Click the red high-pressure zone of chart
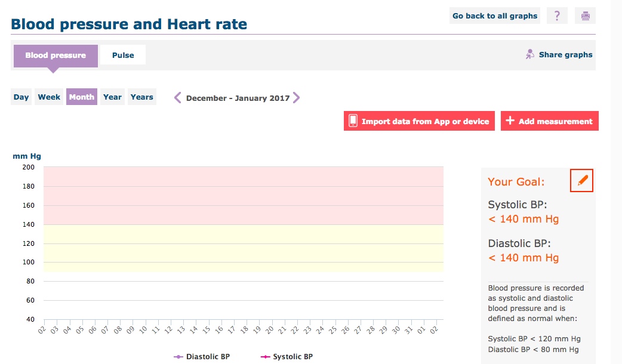The image size is (622, 364). tap(244, 196)
